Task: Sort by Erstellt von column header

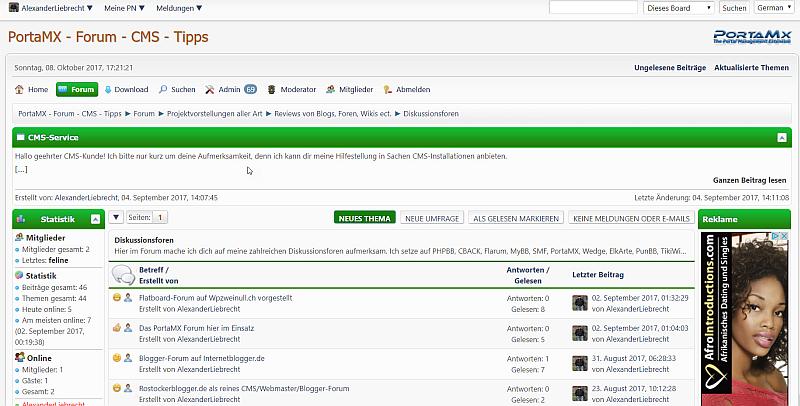Action: (x=158, y=281)
